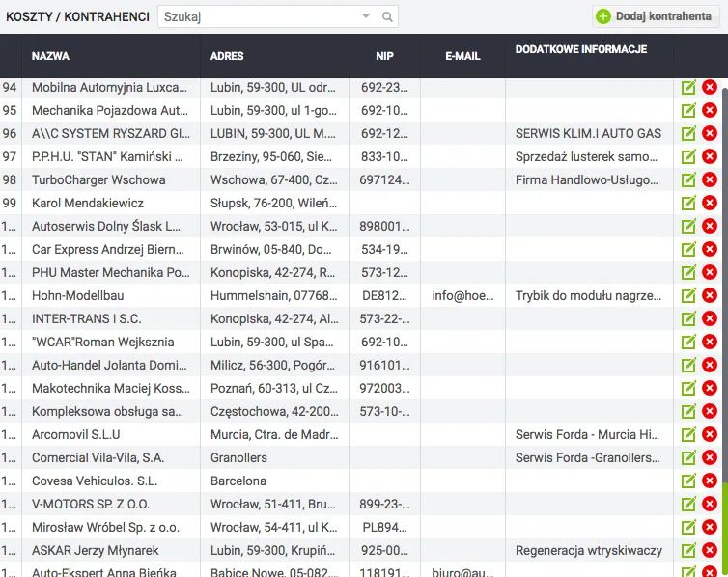Image resolution: width=728 pixels, height=577 pixels.
Task: Edit INTER-TRANS I S.C. entry
Action: tap(688, 319)
